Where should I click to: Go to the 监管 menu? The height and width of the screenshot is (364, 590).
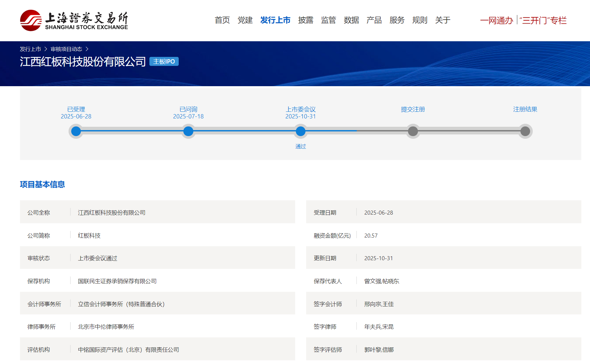[x=328, y=20]
